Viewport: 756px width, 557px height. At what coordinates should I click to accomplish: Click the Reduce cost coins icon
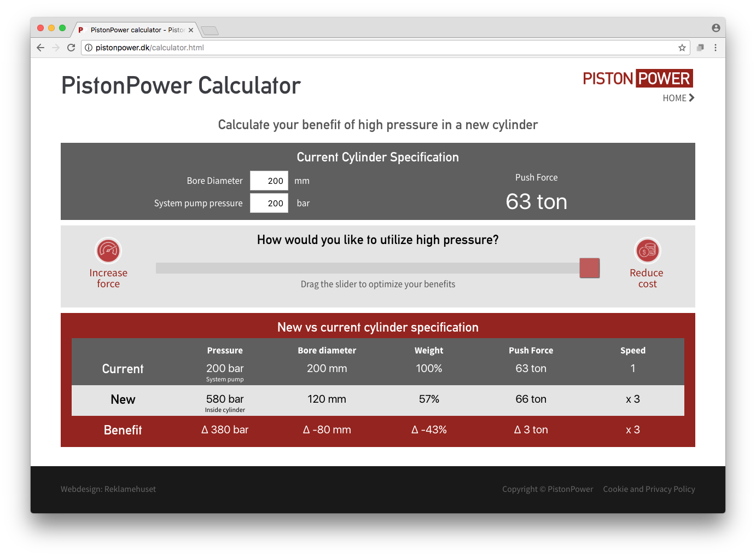(648, 251)
